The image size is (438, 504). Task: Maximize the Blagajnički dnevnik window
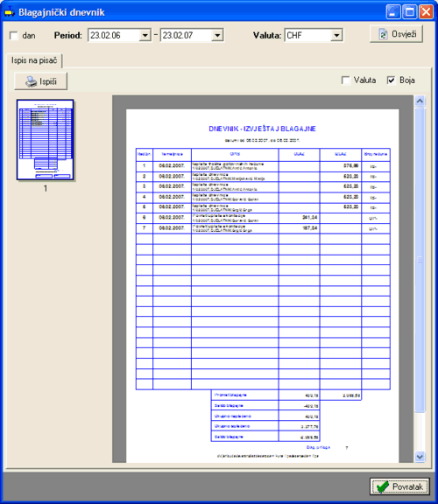(410, 12)
